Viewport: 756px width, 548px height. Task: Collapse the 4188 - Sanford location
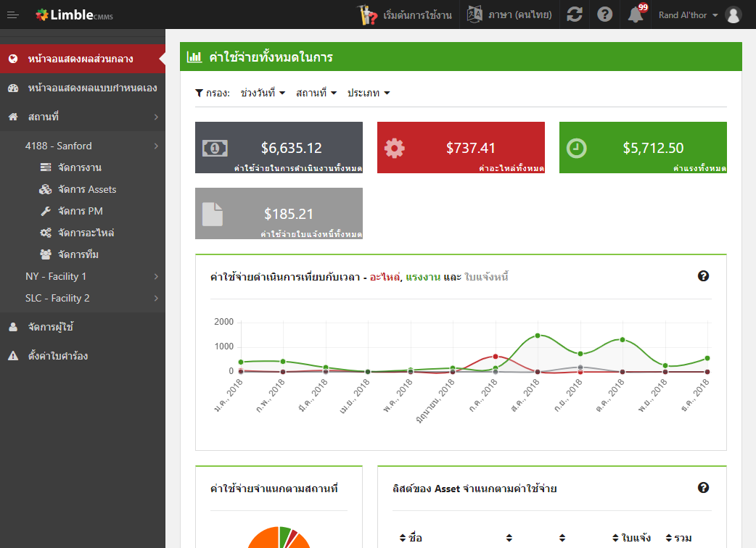point(156,146)
